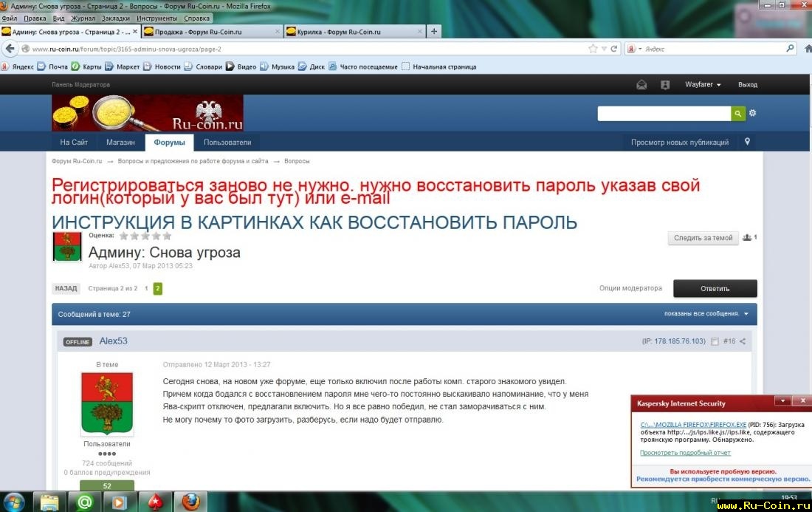Open the Опции модератора dropdown

[630, 288]
